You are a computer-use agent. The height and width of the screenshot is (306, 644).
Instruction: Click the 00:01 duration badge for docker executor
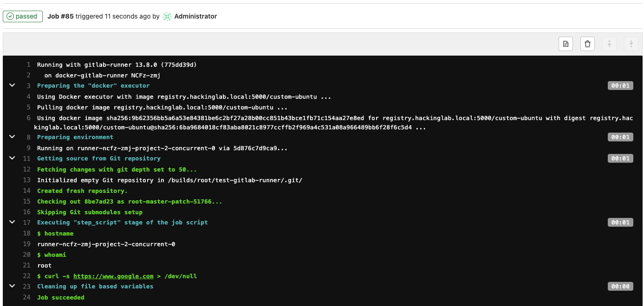coord(620,85)
